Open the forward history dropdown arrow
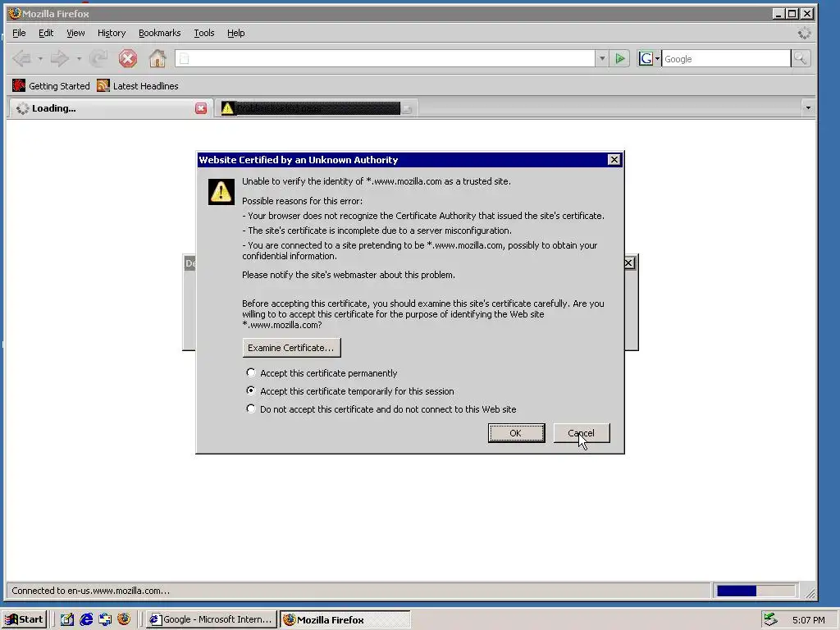Image resolution: width=840 pixels, height=630 pixels. [79, 58]
